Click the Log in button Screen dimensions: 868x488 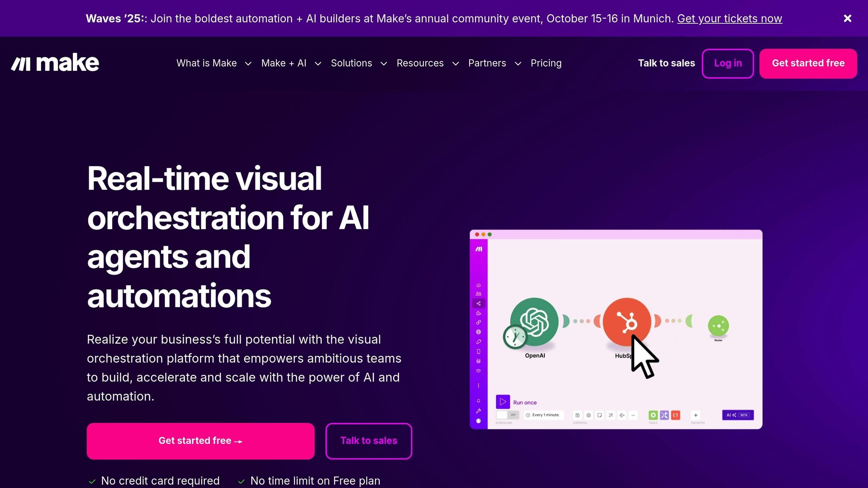click(x=727, y=63)
